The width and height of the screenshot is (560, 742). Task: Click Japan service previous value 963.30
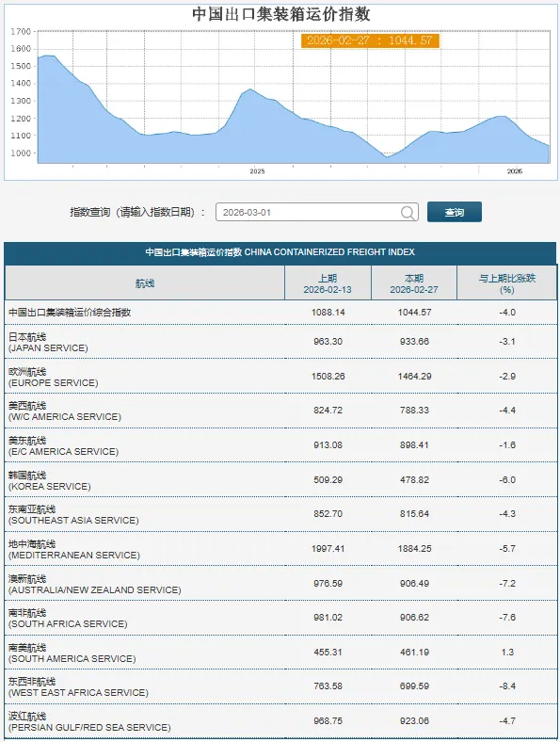328,341
